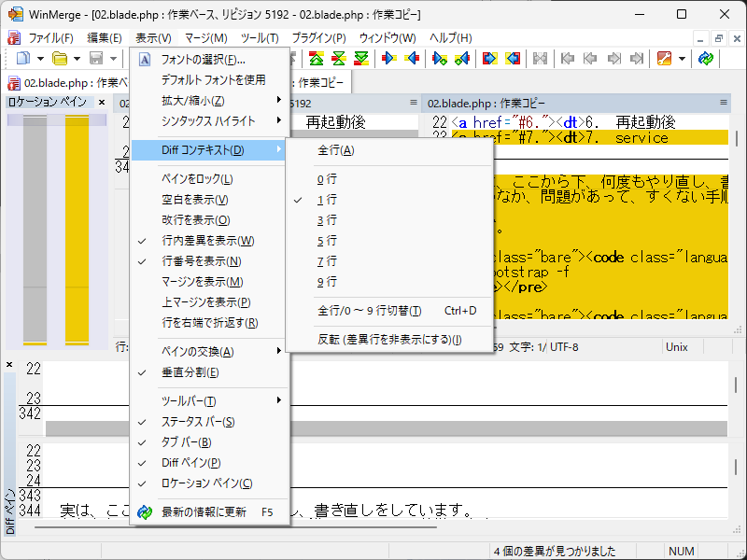747x560 pixels.
Task: Click Copy to Right and Advance icon
Action: point(440,59)
